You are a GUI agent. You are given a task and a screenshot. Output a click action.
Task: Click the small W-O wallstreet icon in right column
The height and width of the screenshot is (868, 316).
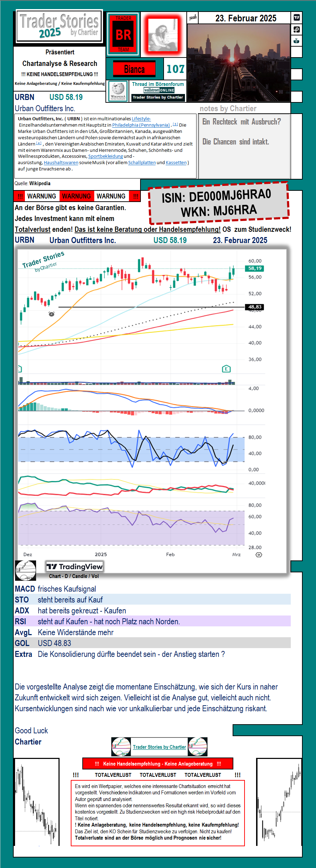[x=296, y=41]
